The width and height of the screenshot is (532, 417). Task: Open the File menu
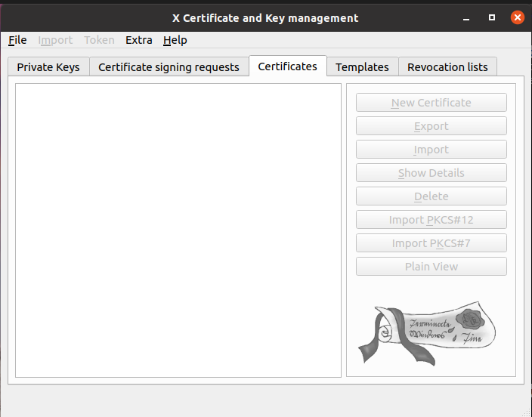coord(17,40)
